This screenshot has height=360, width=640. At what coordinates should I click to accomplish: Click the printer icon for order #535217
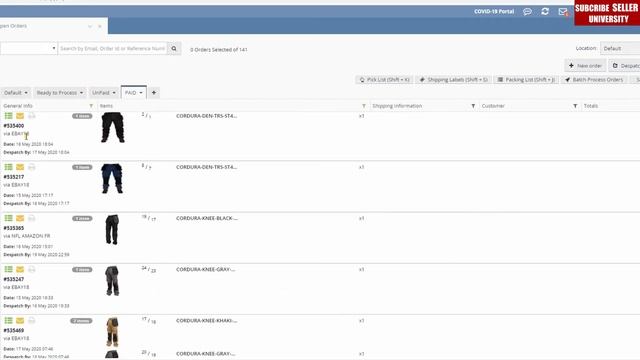31,167
